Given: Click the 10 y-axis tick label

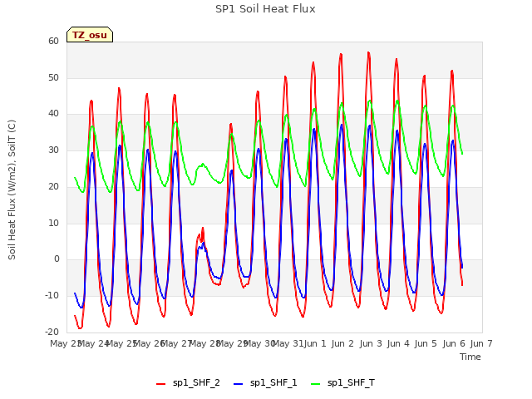Looking at the screenshot, I should (53, 223).
